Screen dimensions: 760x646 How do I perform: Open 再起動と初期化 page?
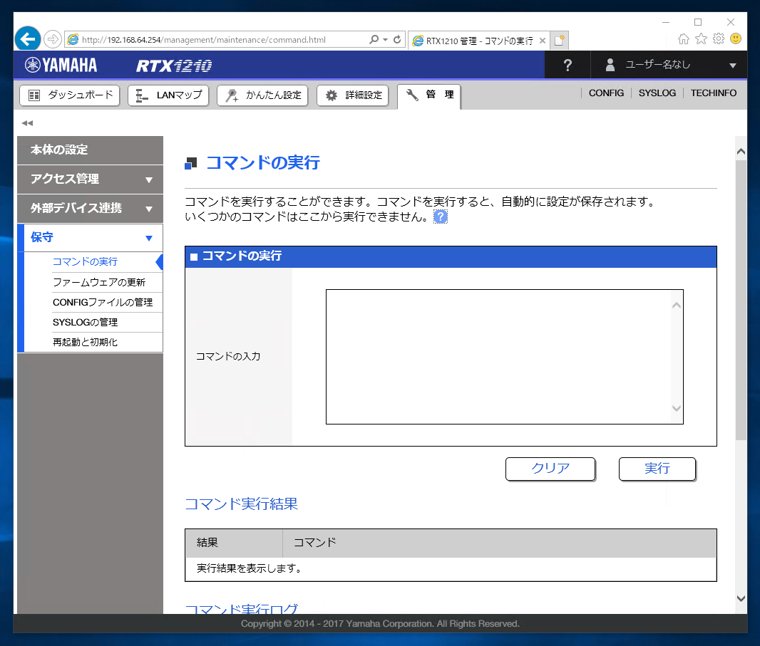[x=85, y=342]
